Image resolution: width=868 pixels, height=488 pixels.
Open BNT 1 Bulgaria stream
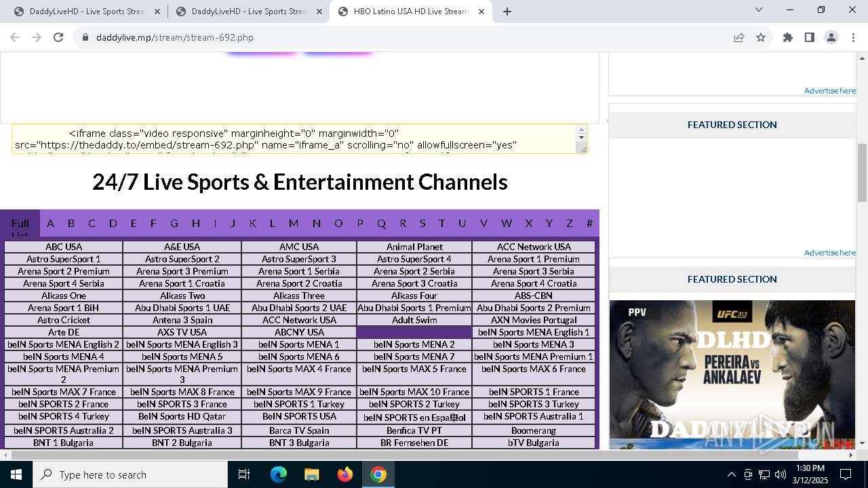[64, 443]
